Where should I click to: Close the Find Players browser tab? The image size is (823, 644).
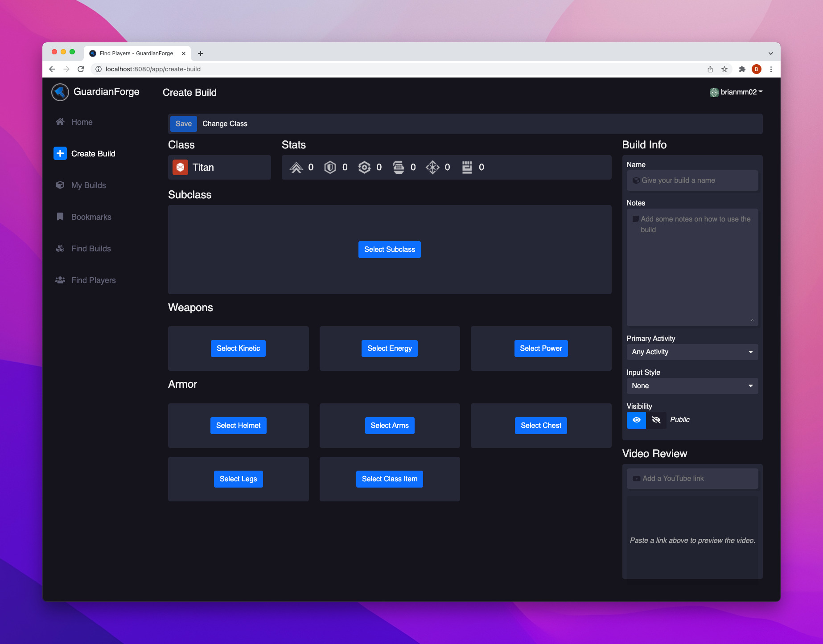pyautogui.click(x=183, y=53)
